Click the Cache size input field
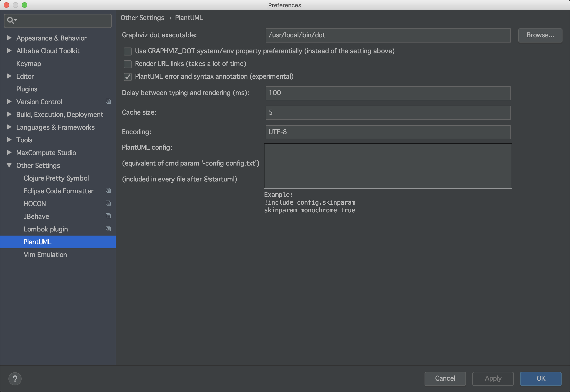Image resolution: width=570 pixels, height=392 pixels. (x=387, y=113)
